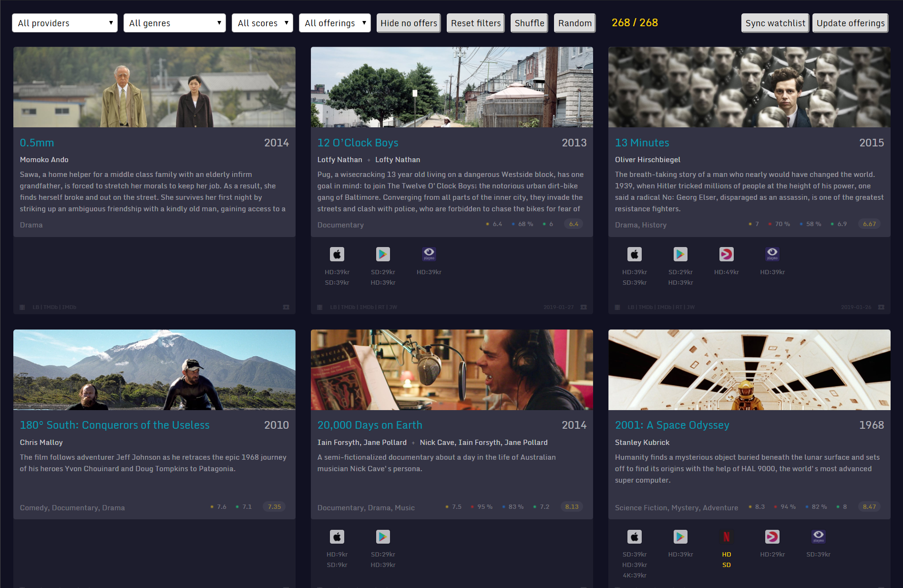Image resolution: width=903 pixels, height=588 pixels.
Task: Select the 0.5mm poster image
Action: pyautogui.click(x=154, y=87)
